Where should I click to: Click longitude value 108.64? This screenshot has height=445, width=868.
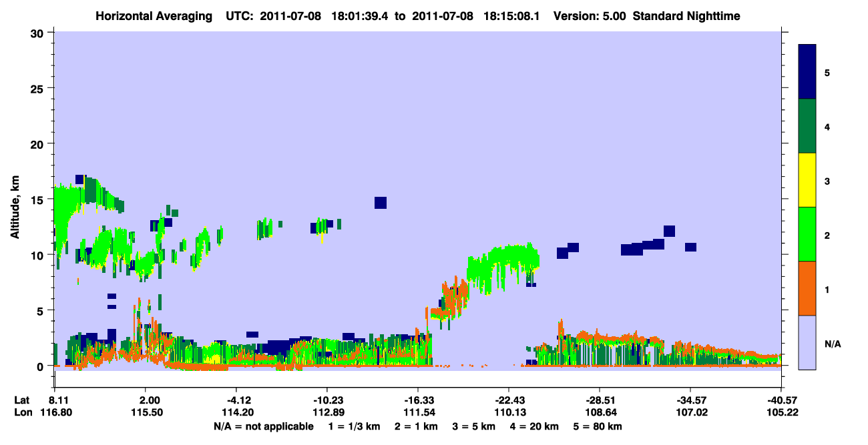[x=600, y=413]
